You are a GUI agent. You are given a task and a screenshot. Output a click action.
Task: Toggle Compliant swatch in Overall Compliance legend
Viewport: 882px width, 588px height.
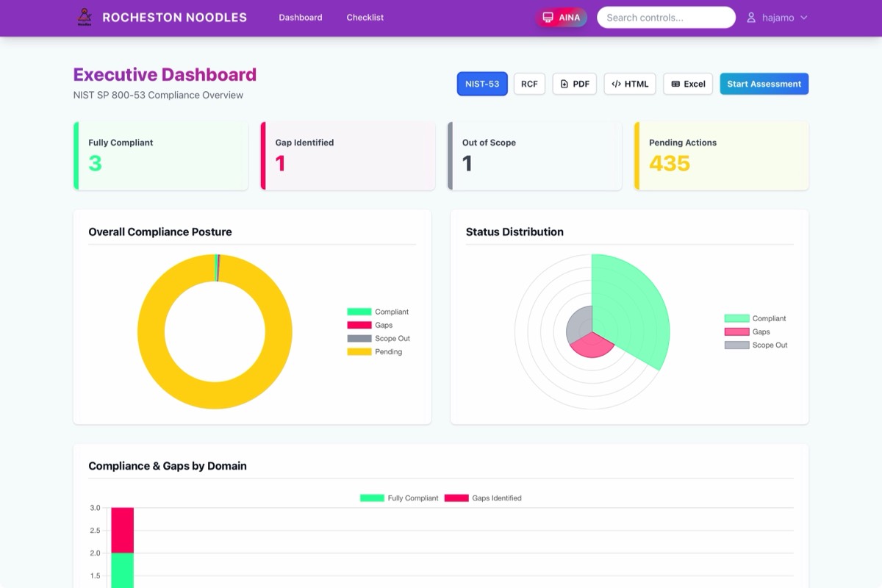point(359,312)
